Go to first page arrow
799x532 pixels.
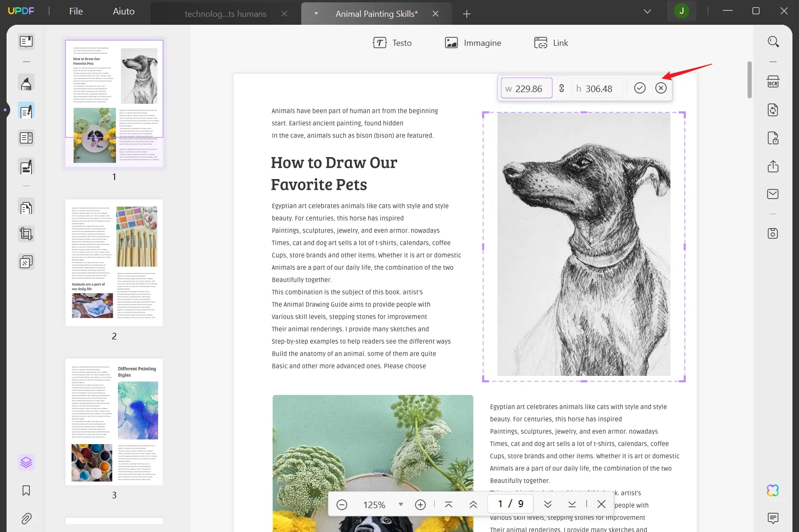point(449,504)
